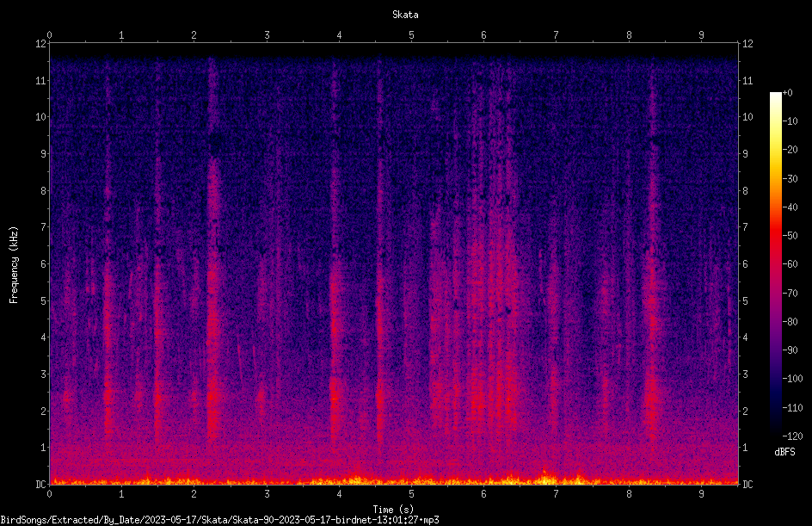812x526 pixels.
Task: Click the 5 second bottom axis label
Action: pos(412,494)
